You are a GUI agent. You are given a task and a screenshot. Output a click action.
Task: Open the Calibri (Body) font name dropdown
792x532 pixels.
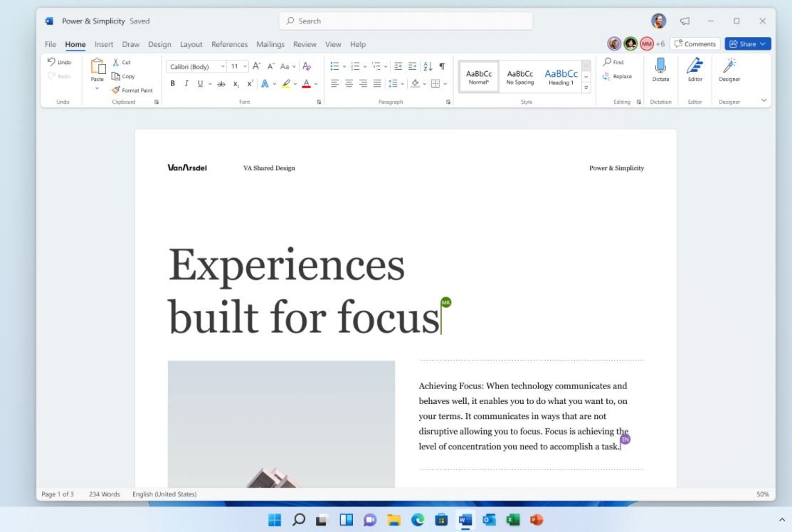197,66
